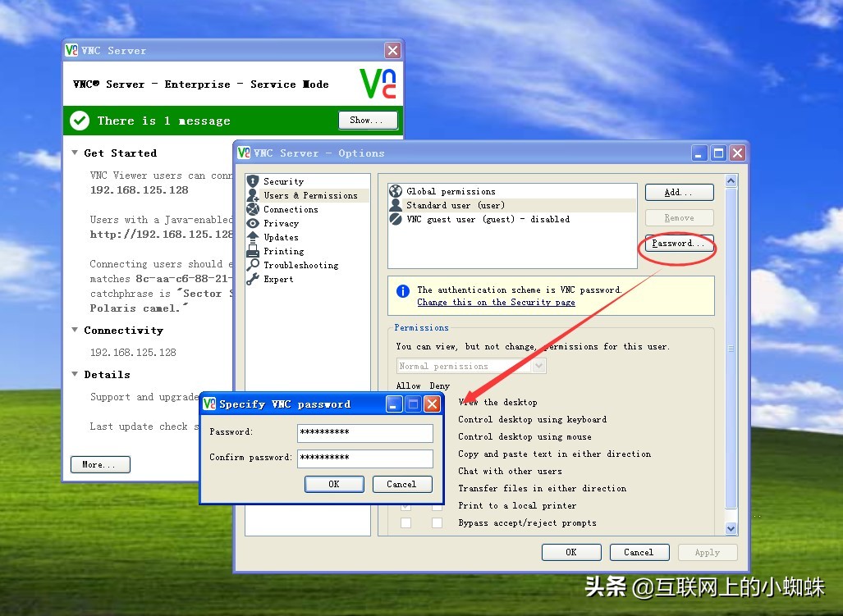This screenshot has width=843, height=616.
Task: Click Show... in the message bar
Action: click(369, 121)
